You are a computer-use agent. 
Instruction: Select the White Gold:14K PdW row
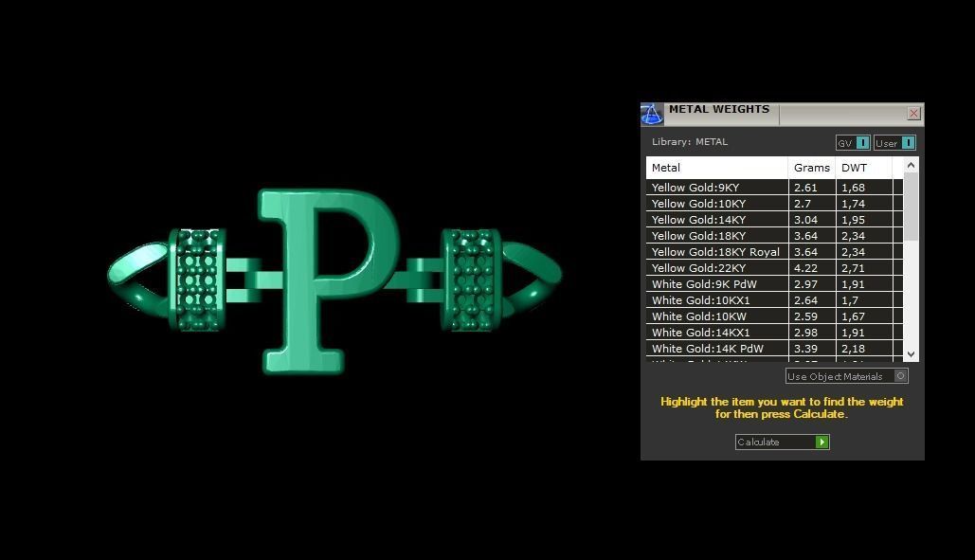pyautogui.click(x=774, y=349)
